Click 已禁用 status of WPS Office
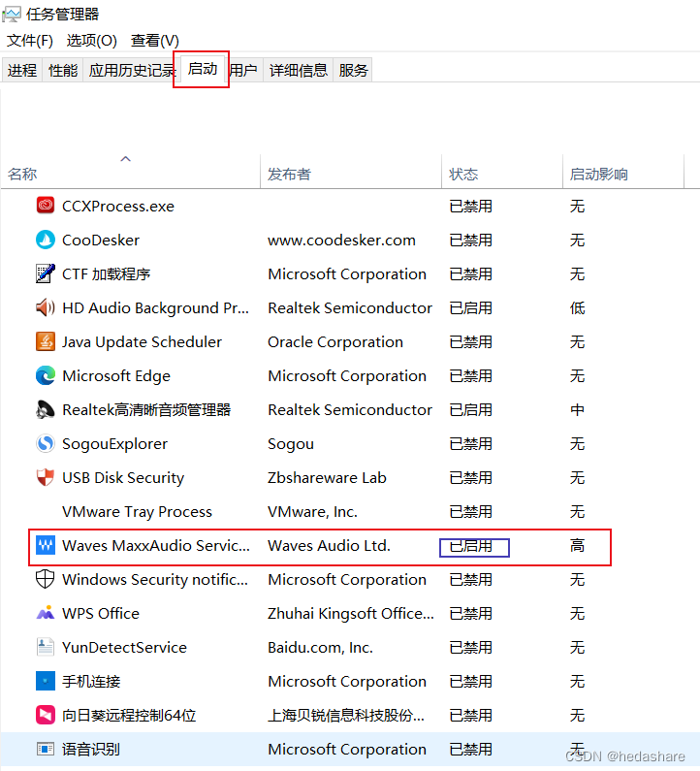700x771 pixels. pos(471,614)
